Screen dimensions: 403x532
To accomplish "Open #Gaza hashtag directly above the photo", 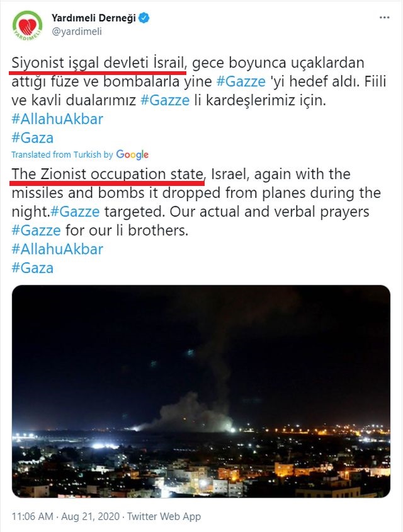I will click(33, 267).
